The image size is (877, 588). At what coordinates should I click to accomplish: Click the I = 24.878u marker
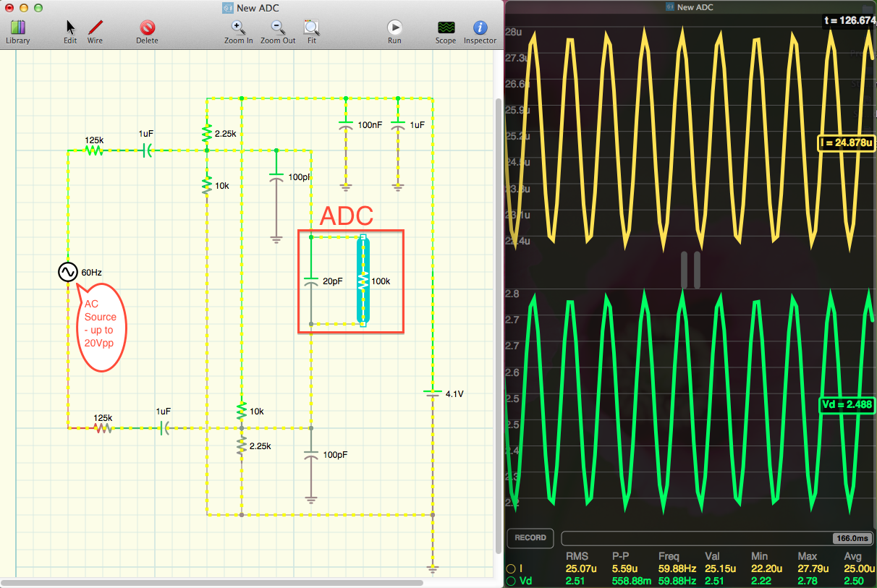point(847,143)
